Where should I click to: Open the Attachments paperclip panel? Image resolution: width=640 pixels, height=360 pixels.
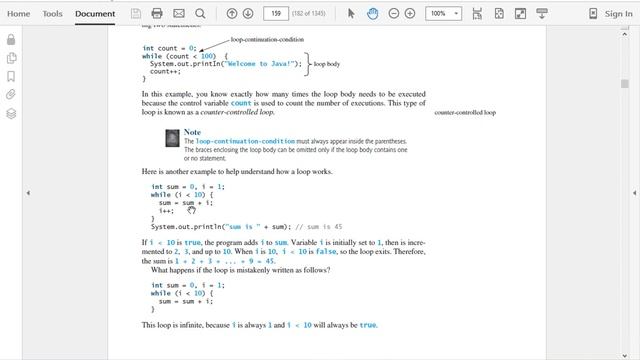(x=11, y=95)
